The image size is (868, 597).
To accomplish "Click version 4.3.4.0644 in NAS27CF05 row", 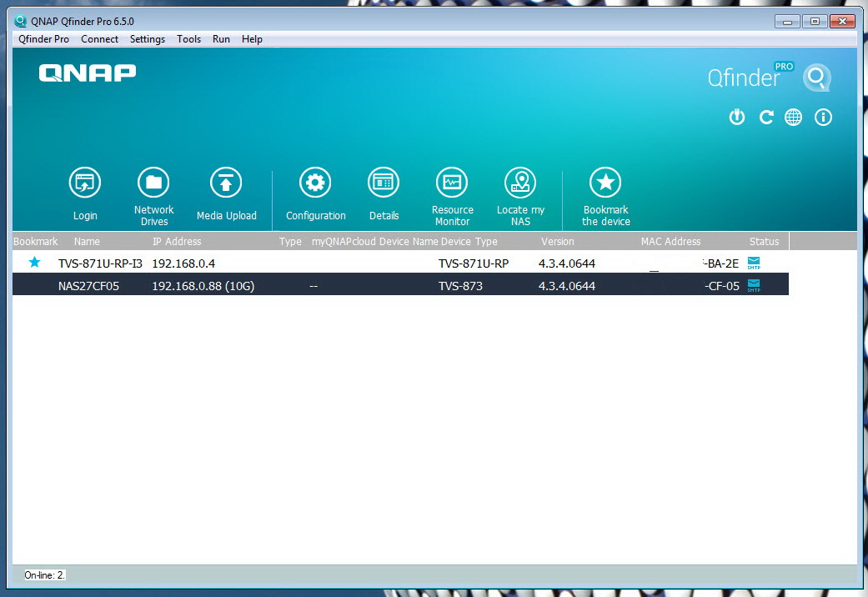I will (x=567, y=286).
